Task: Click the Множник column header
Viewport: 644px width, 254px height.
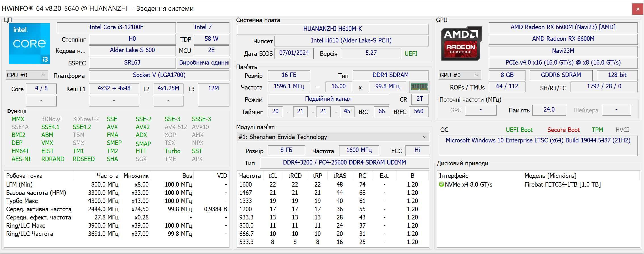Action: coord(136,176)
